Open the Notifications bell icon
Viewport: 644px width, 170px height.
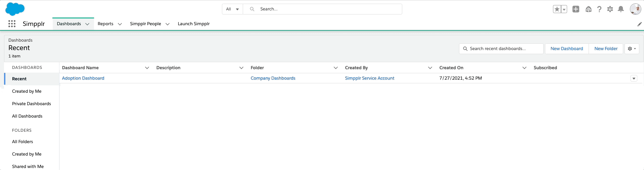(x=621, y=9)
